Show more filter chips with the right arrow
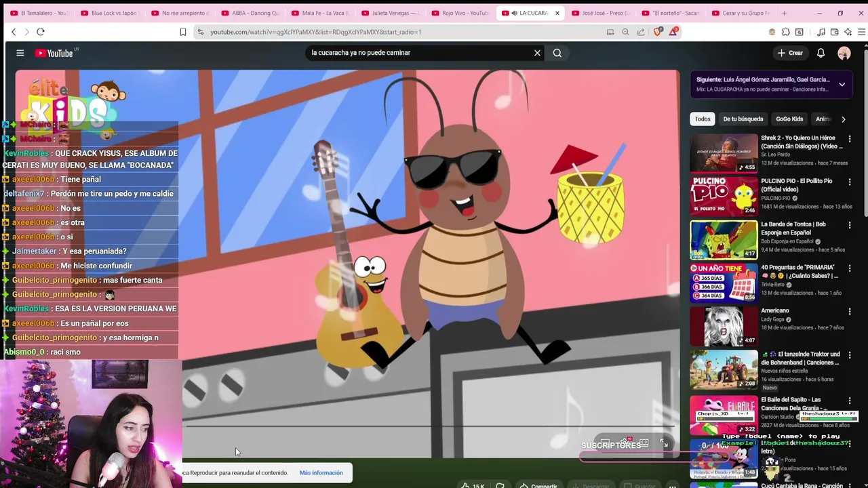Viewport: 868px width, 488px height. 843,119
